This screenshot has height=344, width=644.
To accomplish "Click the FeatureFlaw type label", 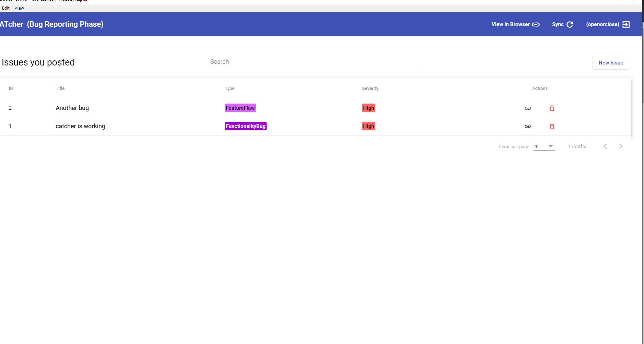I will 240,108.
